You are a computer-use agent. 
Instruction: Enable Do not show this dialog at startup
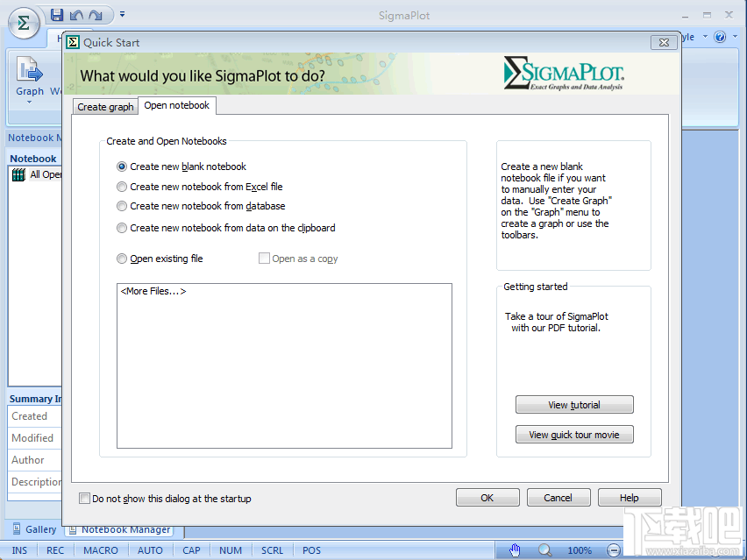84,499
